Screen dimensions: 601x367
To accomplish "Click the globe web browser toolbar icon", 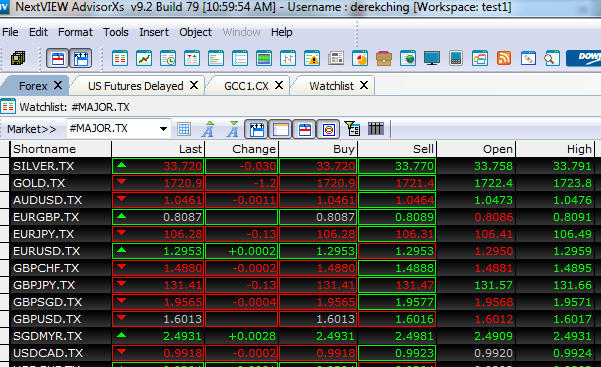I will point(408,59).
